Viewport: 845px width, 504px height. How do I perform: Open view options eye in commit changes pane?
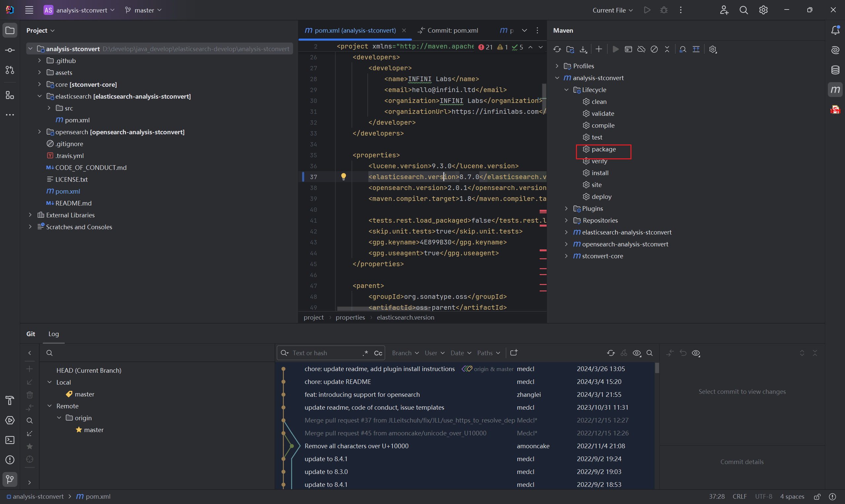pos(696,353)
